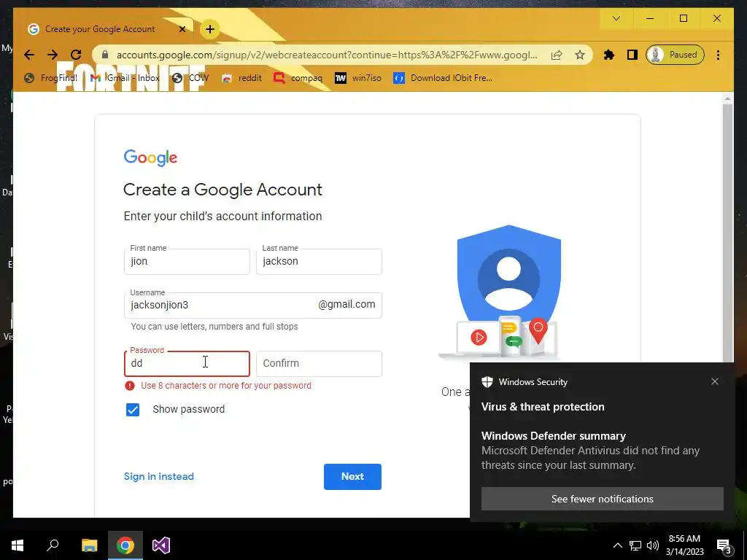Screen dimensions: 747x560
Task: Open Windows taskbar search
Action: click(53, 545)
